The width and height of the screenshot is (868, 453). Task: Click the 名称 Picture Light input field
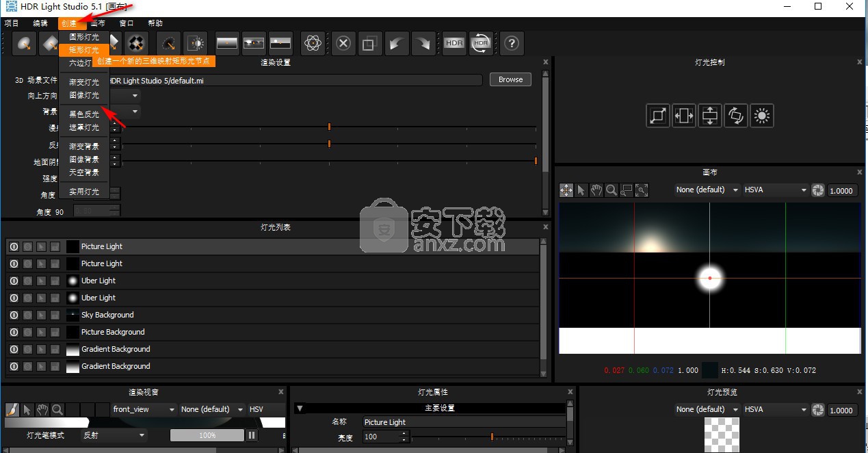tap(464, 422)
